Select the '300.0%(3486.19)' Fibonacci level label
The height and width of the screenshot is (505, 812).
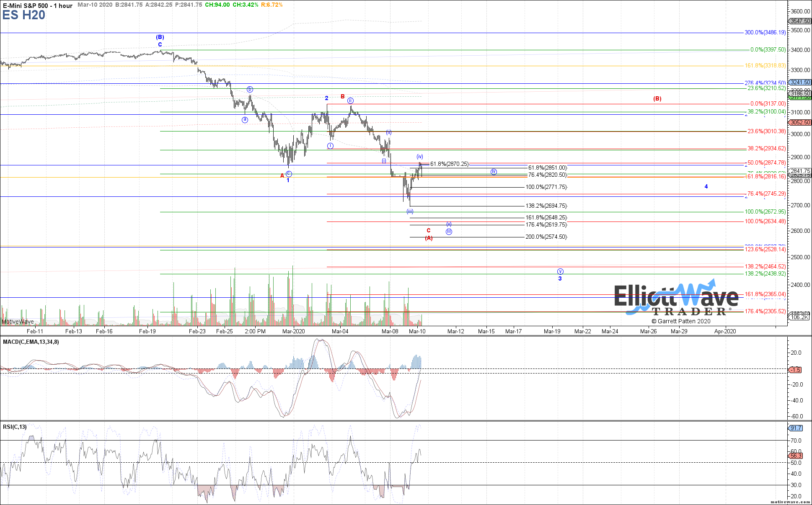coord(765,33)
